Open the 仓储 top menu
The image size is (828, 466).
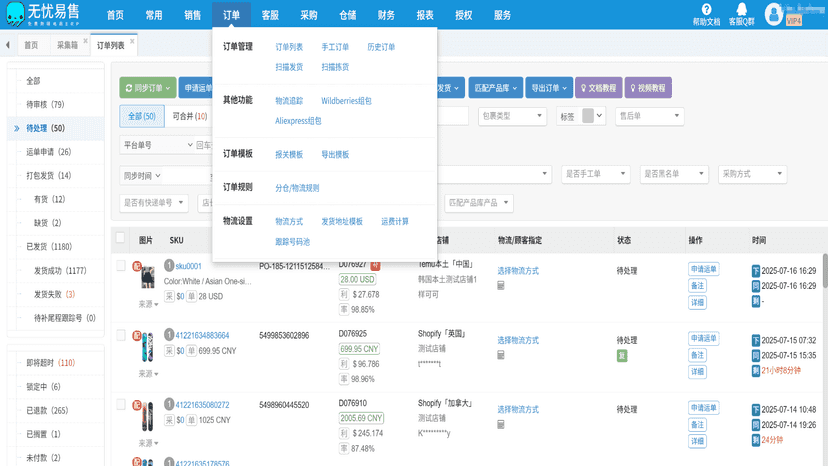click(347, 15)
